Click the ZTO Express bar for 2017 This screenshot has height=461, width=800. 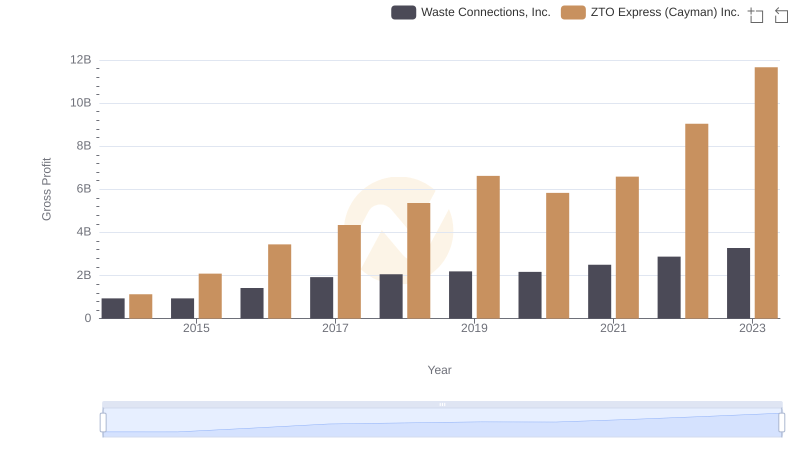pos(349,272)
